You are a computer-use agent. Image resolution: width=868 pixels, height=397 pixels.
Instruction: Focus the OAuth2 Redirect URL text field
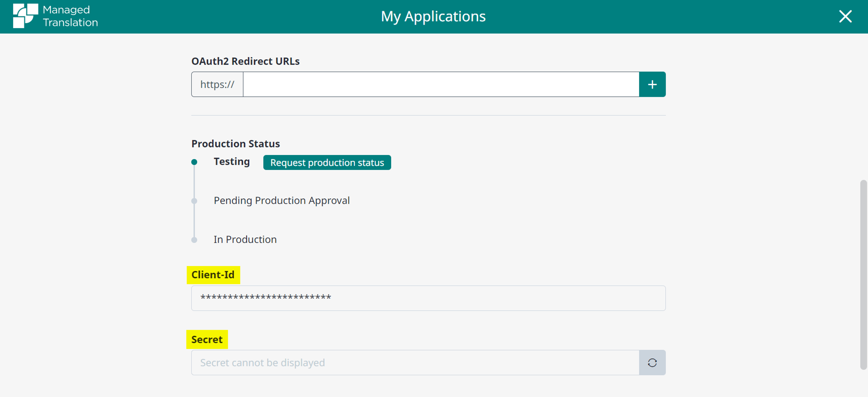[441, 84]
